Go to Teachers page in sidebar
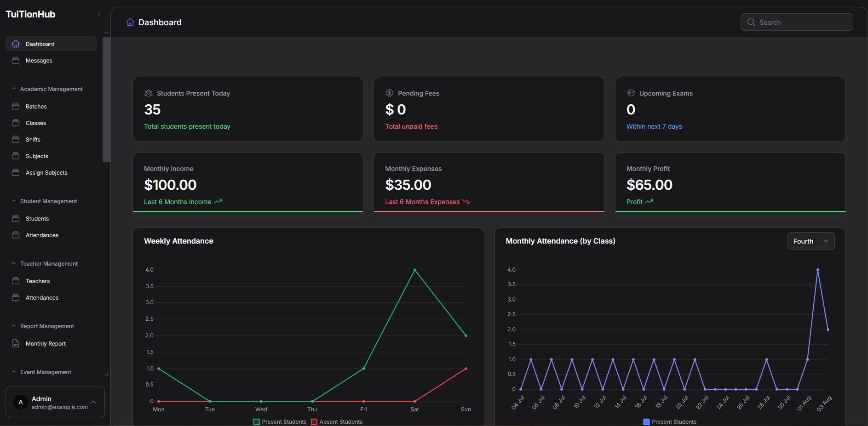 tap(38, 281)
